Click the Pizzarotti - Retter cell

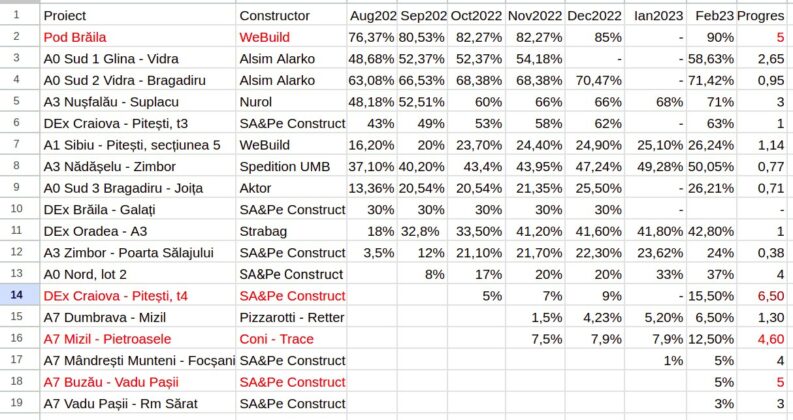coord(291,317)
